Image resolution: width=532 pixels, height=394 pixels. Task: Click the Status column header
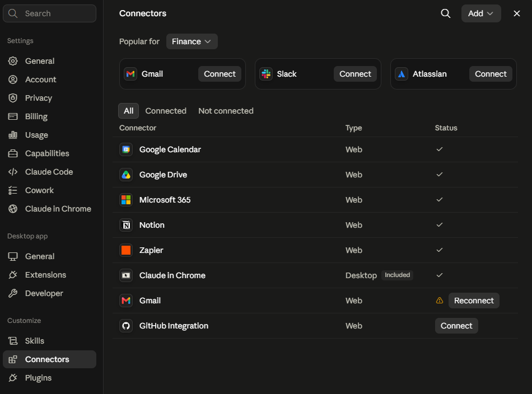(446, 128)
